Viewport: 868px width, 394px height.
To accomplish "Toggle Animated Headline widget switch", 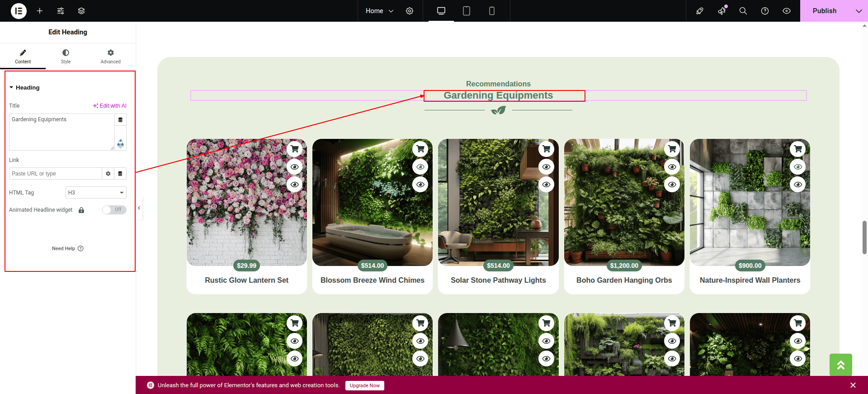I will pyautogui.click(x=114, y=210).
